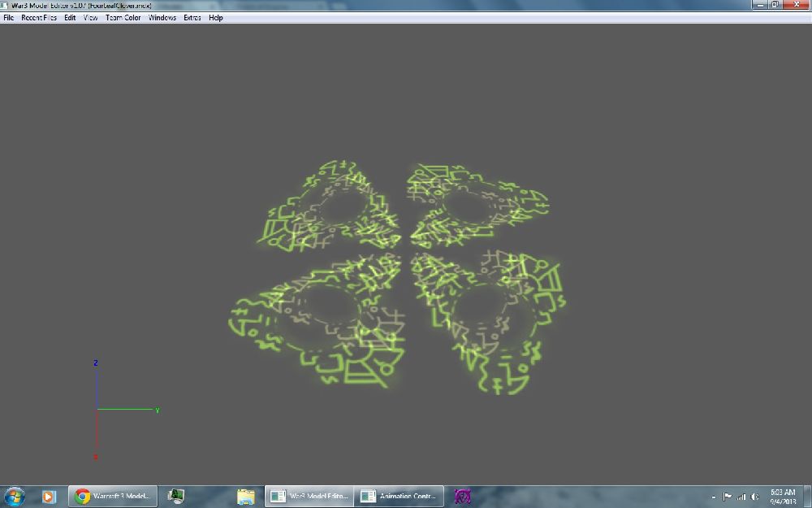Close the War3 Model Editor window
This screenshot has height=508, width=812.
(x=797, y=5)
